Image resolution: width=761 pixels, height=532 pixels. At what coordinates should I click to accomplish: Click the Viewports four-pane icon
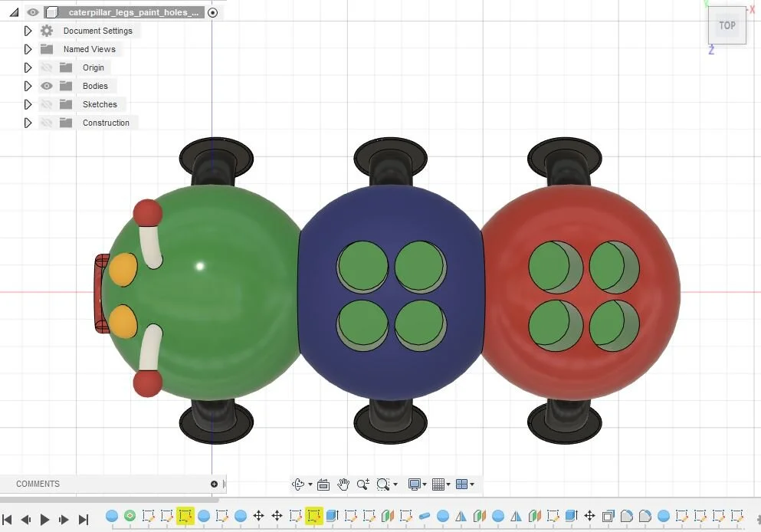461,484
